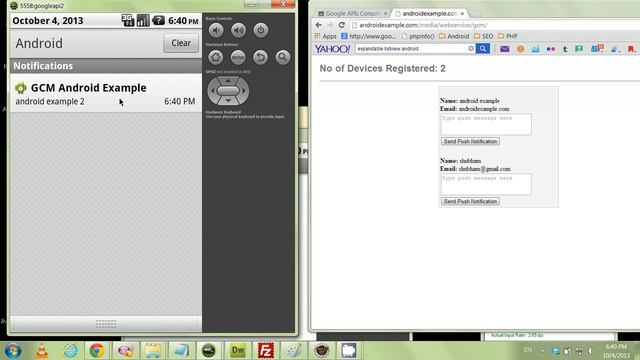Click the orange circle Yahoo toolbar icon
640x360 pixels.
tap(520, 49)
